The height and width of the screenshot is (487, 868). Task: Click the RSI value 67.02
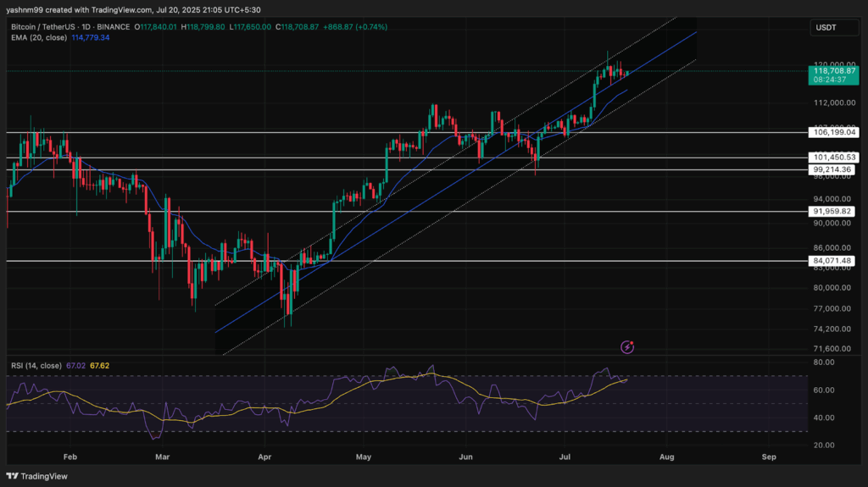coord(75,366)
